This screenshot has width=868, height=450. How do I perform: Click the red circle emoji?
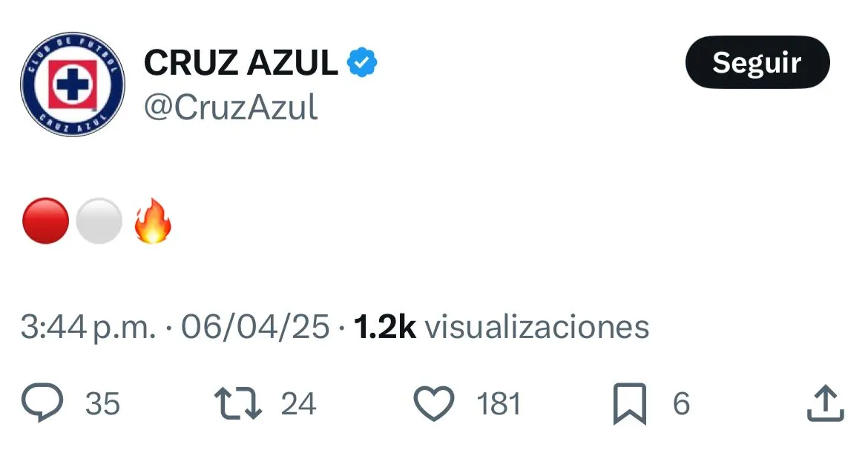(x=45, y=222)
